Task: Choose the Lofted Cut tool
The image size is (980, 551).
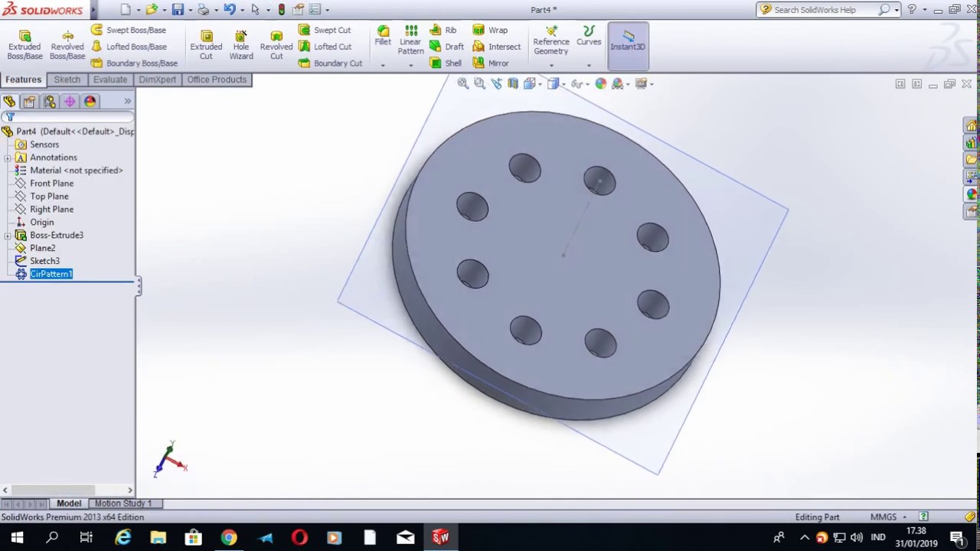Action: (325, 47)
